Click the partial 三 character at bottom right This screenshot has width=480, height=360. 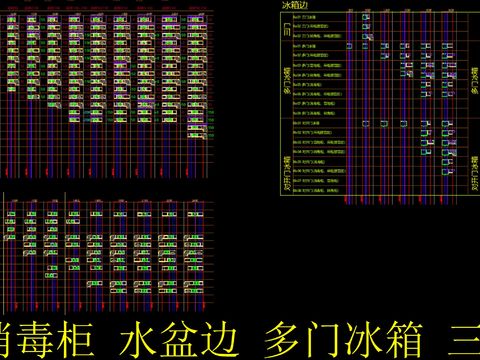tap(464, 340)
